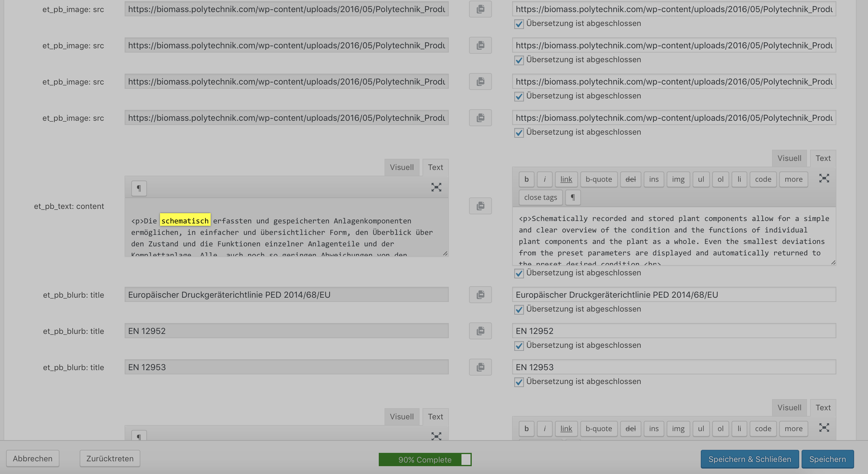Click code button in bottom translation editor

click(x=763, y=428)
